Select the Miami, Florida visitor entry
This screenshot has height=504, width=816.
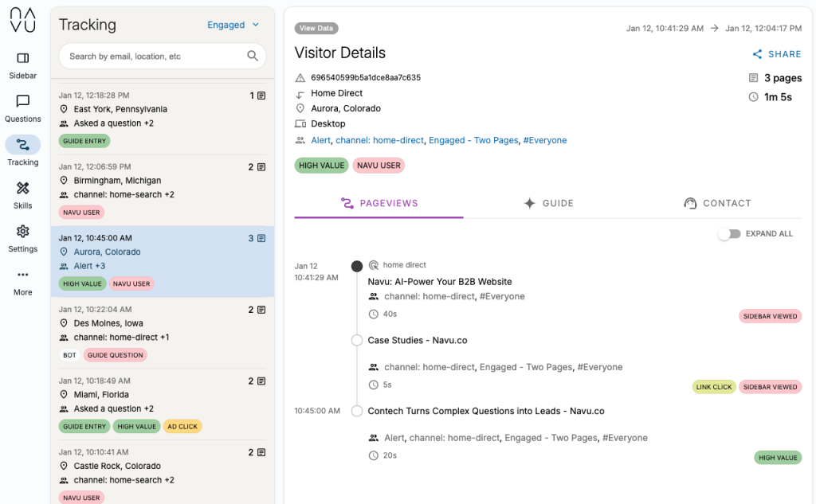point(163,404)
